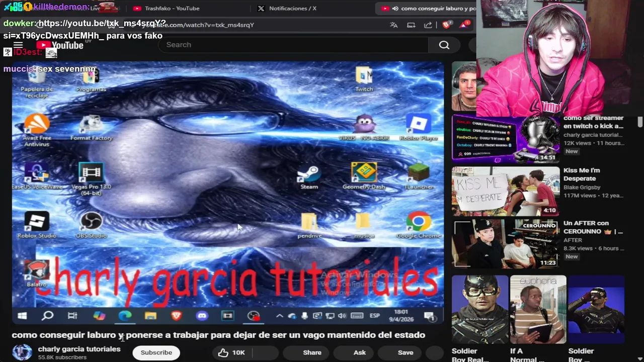Open Task View from the taskbar
The width and height of the screenshot is (644, 362).
coord(72,316)
